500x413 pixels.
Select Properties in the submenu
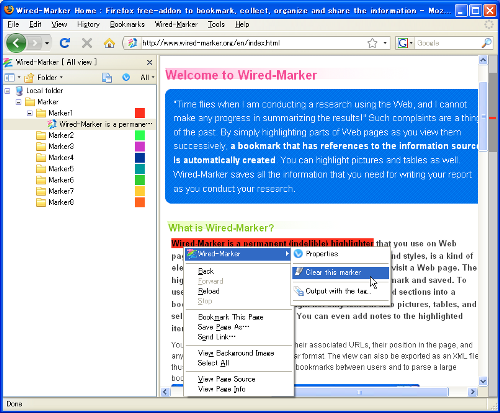tap(340, 254)
